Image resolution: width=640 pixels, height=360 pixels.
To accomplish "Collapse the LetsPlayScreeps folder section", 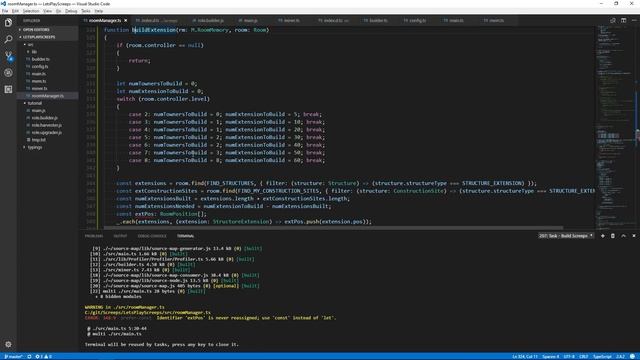I will tap(47, 37).
